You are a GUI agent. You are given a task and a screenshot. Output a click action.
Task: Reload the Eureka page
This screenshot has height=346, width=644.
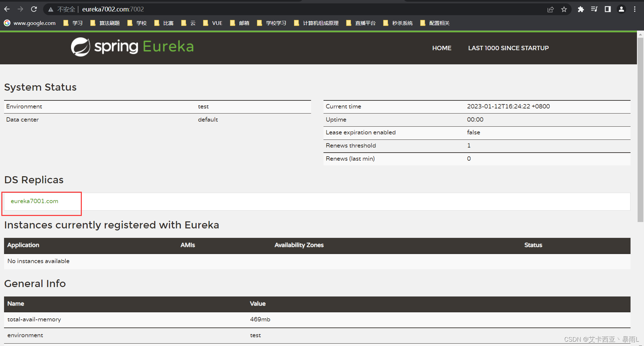[34, 9]
